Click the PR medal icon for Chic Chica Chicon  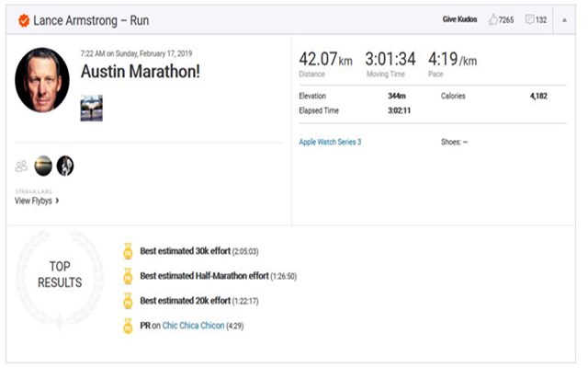128,326
